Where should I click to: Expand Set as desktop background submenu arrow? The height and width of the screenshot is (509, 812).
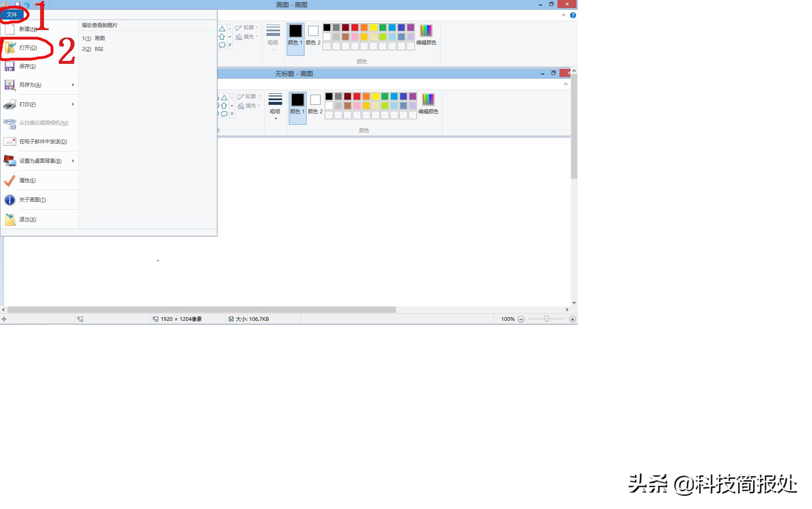[73, 161]
